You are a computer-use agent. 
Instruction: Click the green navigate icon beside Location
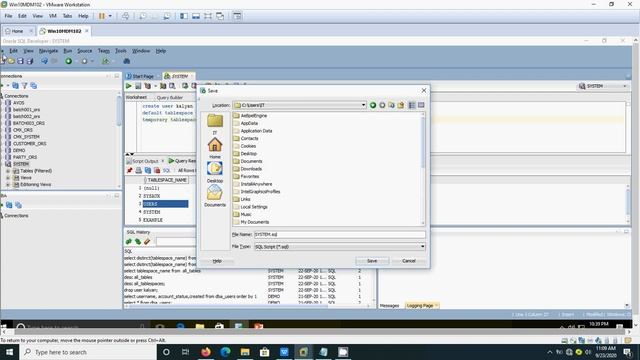[x=373, y=105]
